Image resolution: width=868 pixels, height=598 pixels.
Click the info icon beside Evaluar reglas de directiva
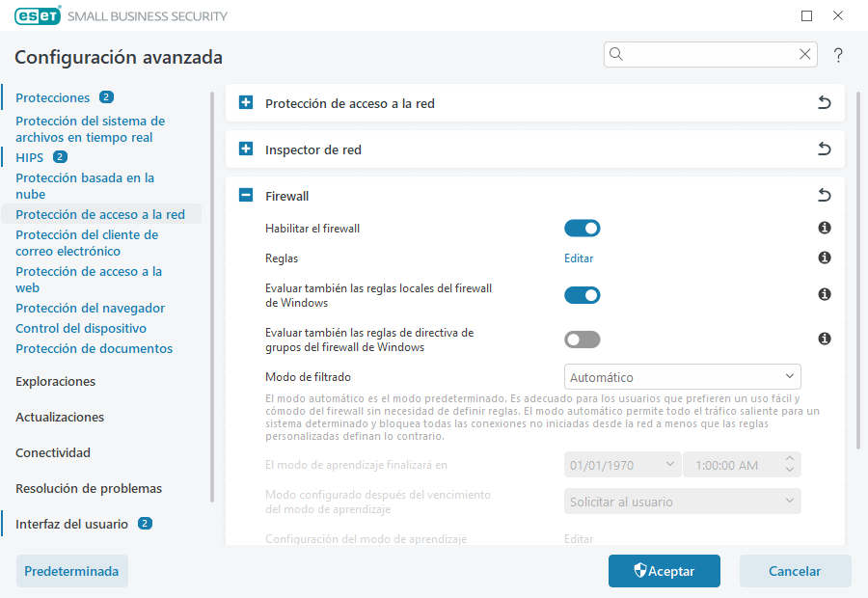(x=825, y=339)
